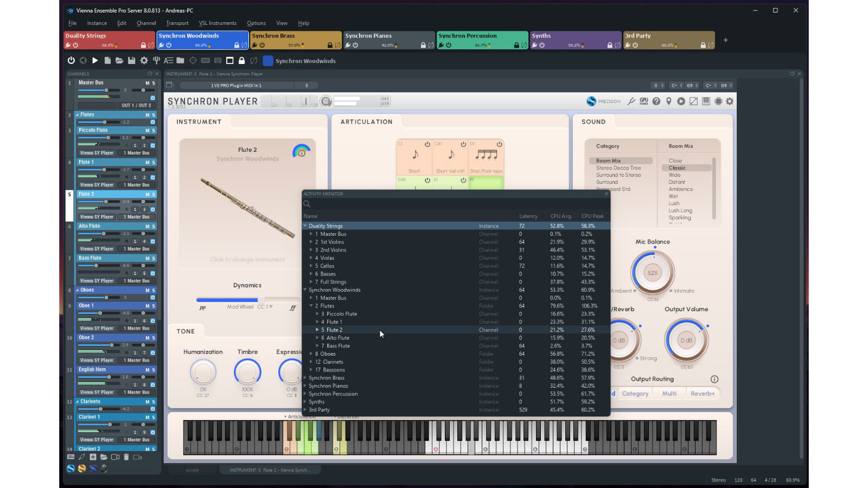Click Output Routing info icon
Screen dimensions: 868x488
pos(714,379)
